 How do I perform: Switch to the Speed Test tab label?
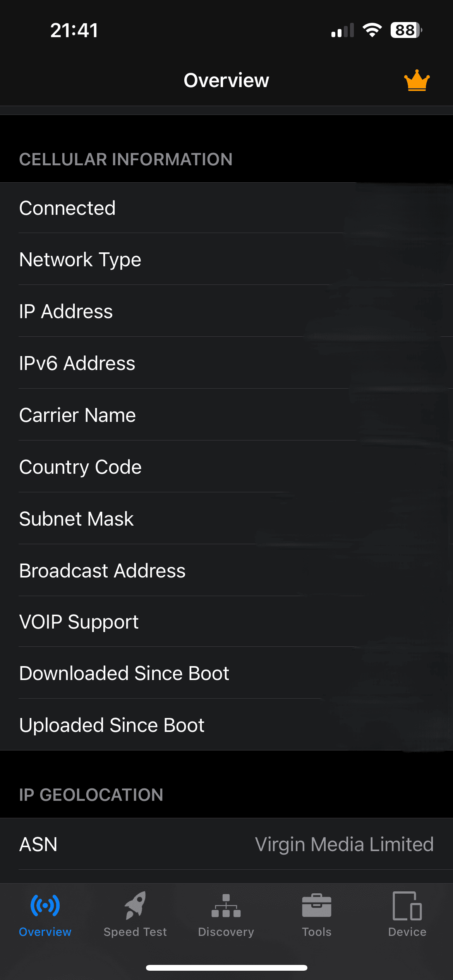click(x=135, y=932)
